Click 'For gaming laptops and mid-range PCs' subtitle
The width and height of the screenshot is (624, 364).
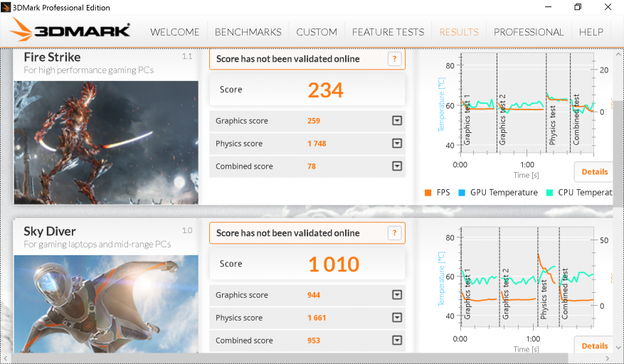tap(97, 245)
